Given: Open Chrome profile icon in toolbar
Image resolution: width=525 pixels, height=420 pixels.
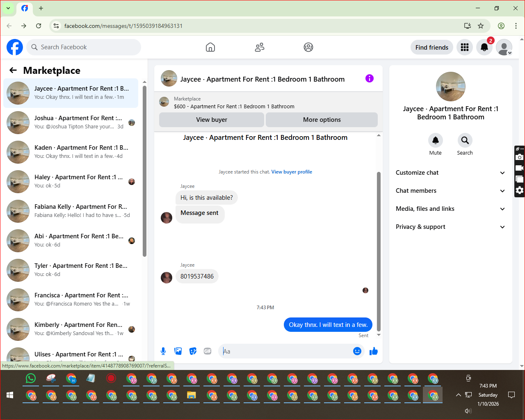Looking at the screenshot, I should click(x=501, y=26).
